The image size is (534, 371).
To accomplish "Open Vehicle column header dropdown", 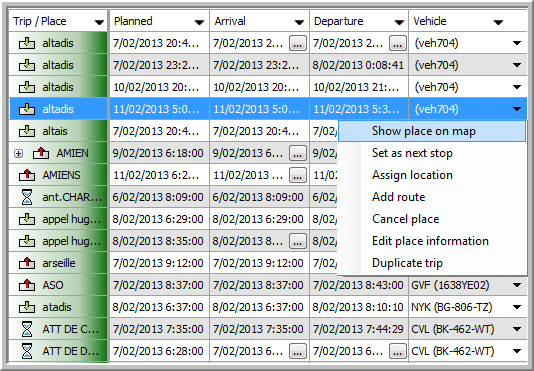I will tap(498, 22).
